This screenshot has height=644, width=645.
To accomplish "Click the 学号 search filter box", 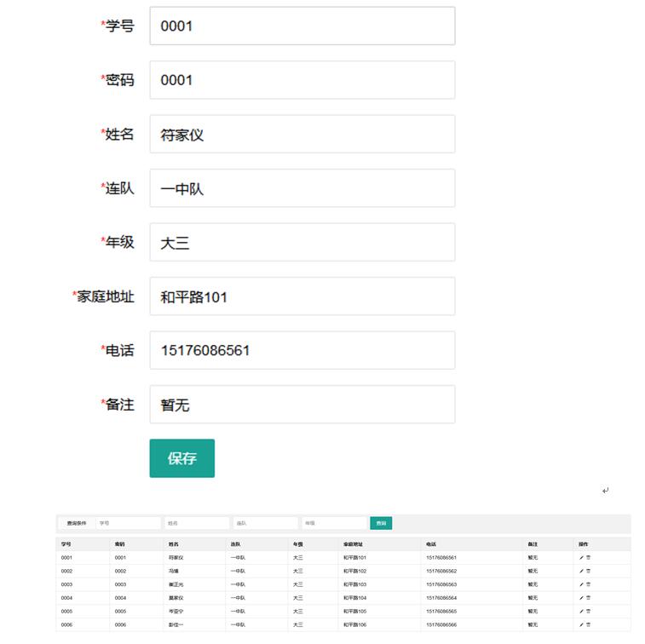I will tap(128, 523).
